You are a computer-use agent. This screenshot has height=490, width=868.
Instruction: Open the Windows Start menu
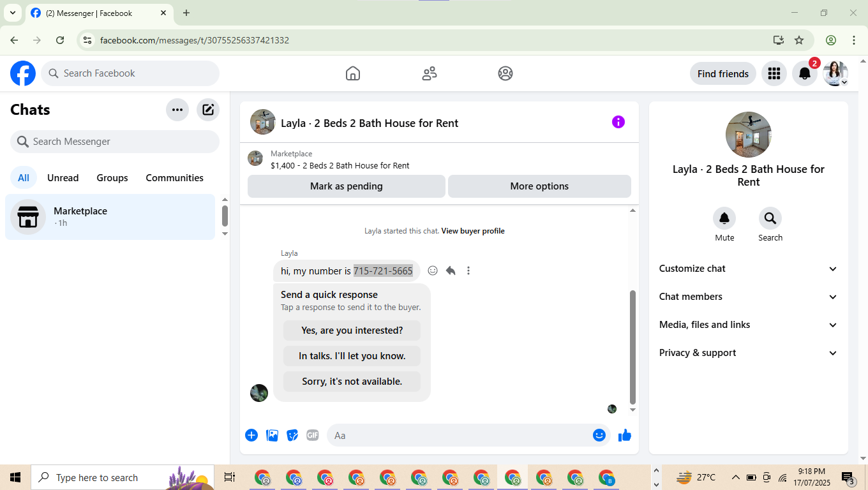pos(15,477)
